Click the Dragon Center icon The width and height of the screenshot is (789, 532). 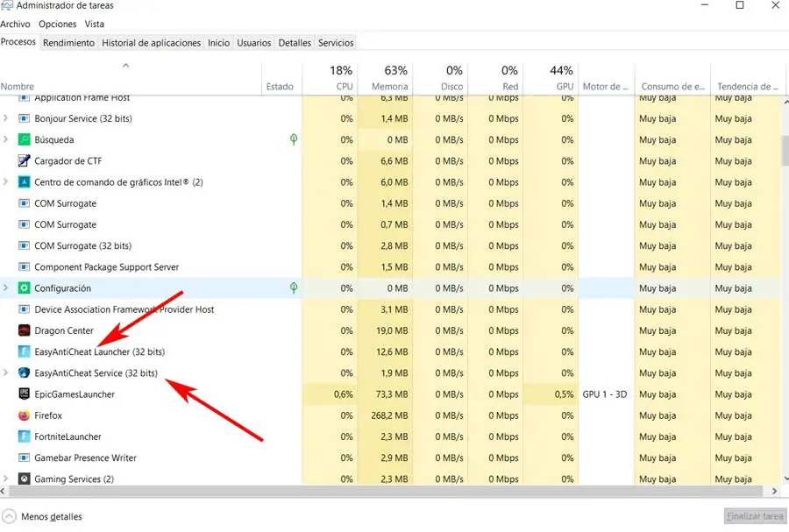(x=24, y=330)
